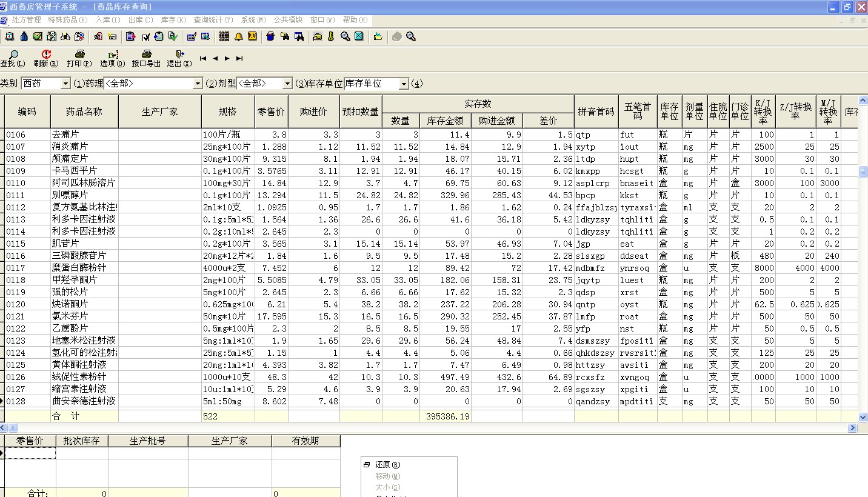Click the 接口导出 export icon
Screen dimensions: 868x497
pyautogui.click(x=146, y=58)
